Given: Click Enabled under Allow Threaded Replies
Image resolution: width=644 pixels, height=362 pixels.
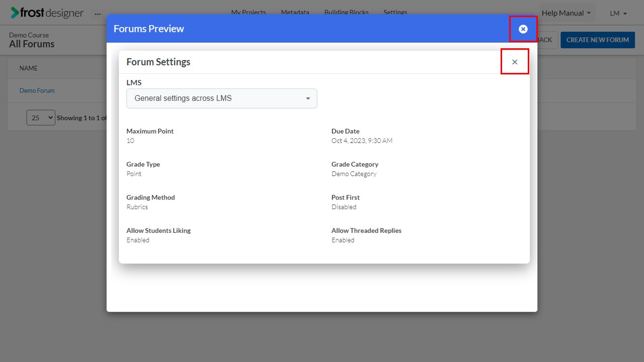Looking at the screenshot, I should click(343, 240).
